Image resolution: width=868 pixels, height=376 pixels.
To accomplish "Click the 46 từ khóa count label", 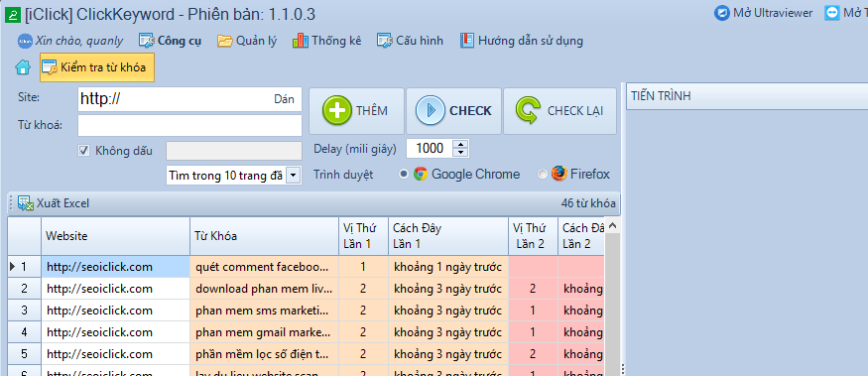I will point(588,203).
